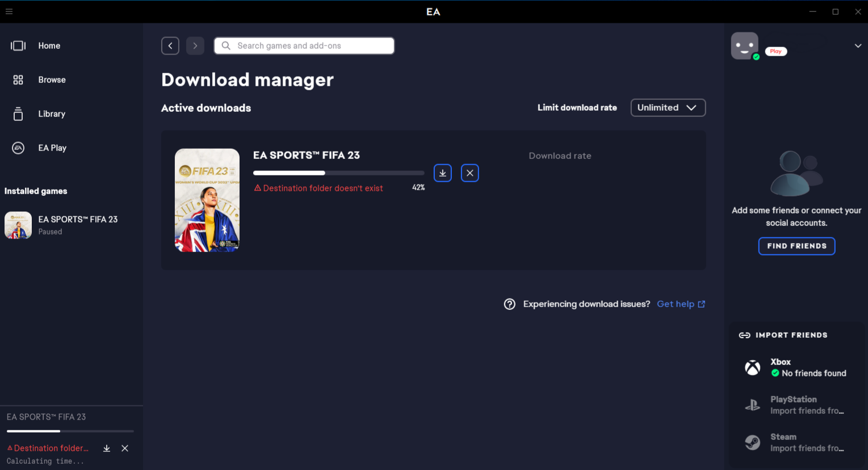868x470 pixels.
Task: Click the EA SPORTS FIFA 23 download title
Action: pos(307,155)
